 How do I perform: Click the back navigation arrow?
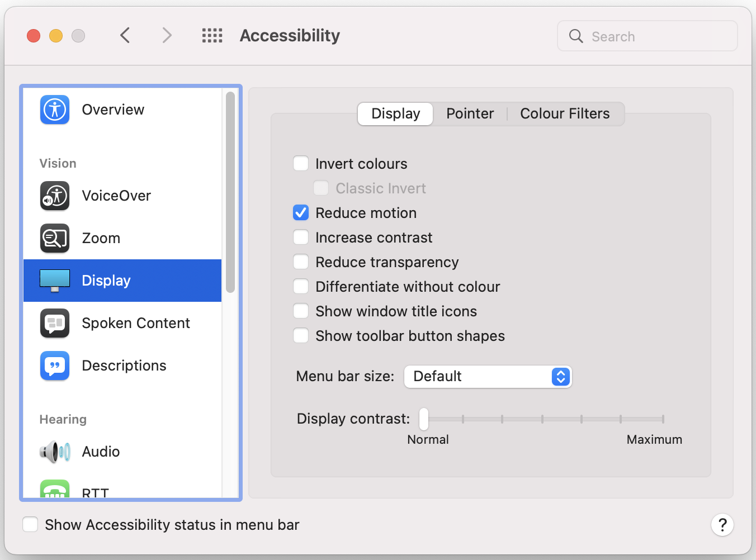125,35
